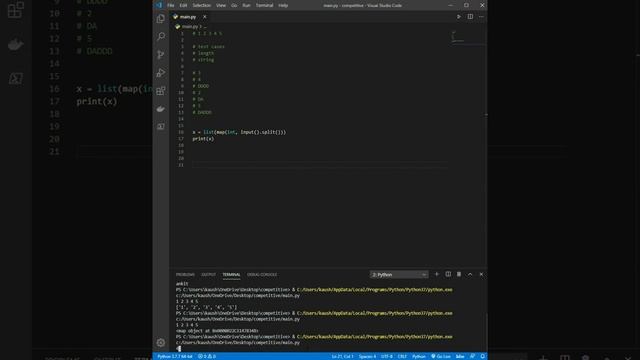Start Go Live server

tap(441, 356)
